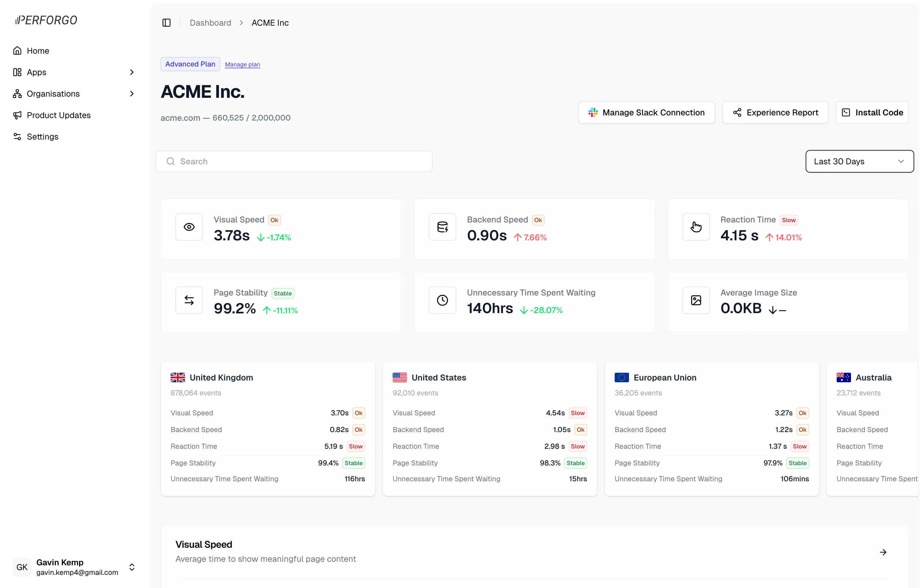Select the European Union card title
The width and height of the screenshot is (922, 588).
point(665,377)
